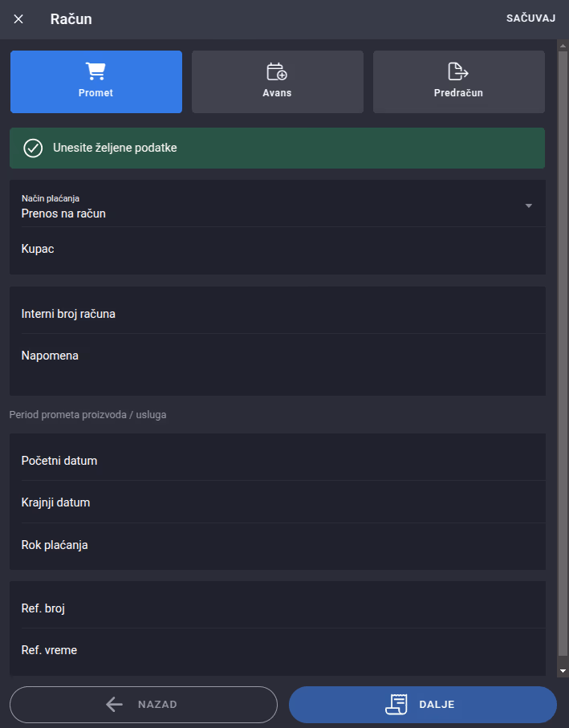Click the Račun title text
The height and width of the screenshot is (728, 569).
tap(71, 19)
